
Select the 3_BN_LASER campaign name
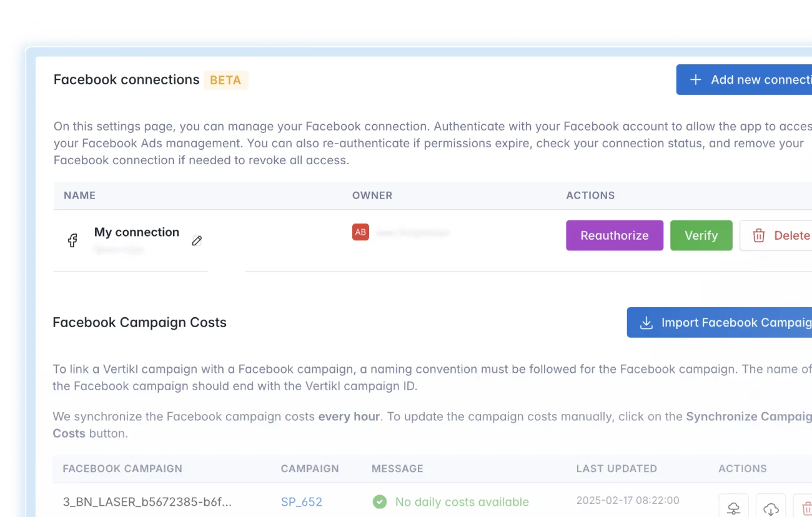point(147,501)
